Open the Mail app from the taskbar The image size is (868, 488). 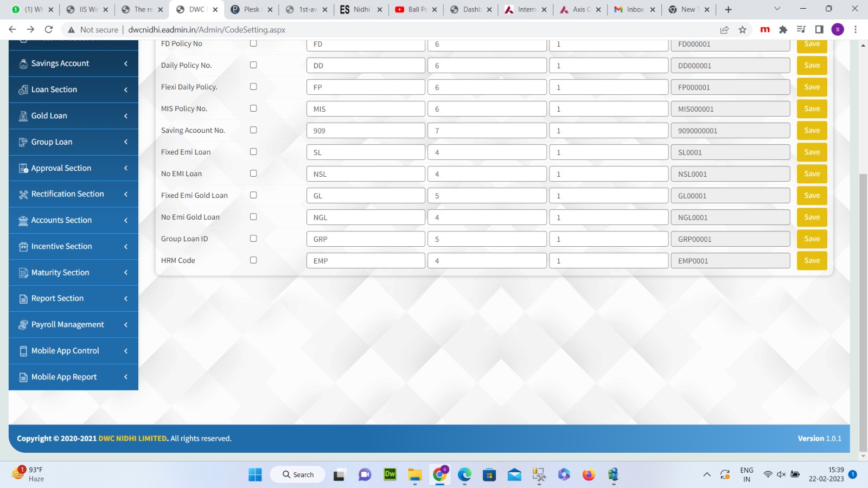click(x=514, y=475)
